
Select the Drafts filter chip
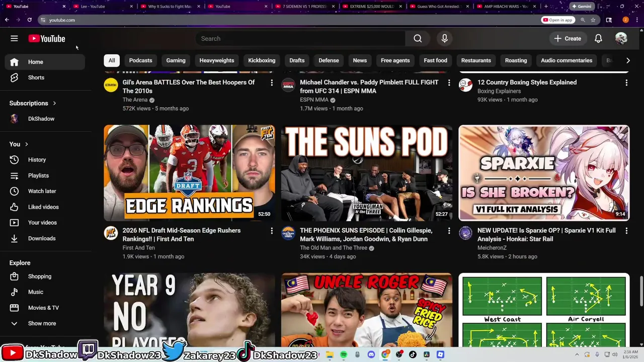[x=297, y=60]
